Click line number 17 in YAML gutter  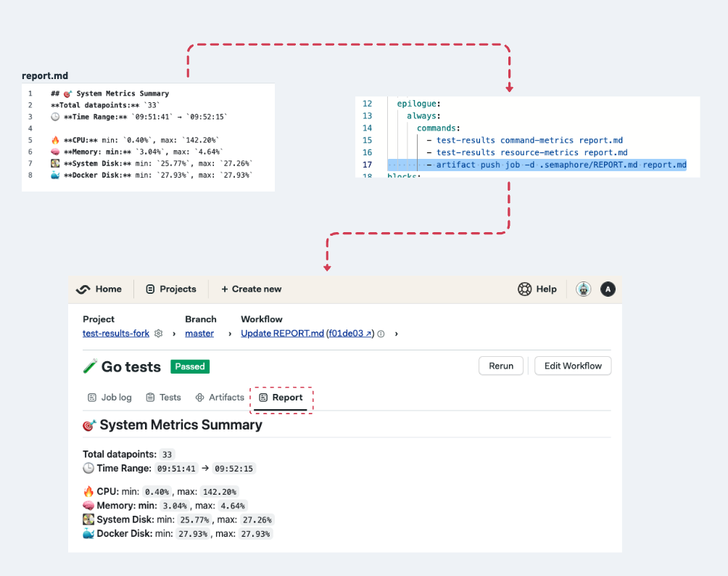click(x=367, y=165)
